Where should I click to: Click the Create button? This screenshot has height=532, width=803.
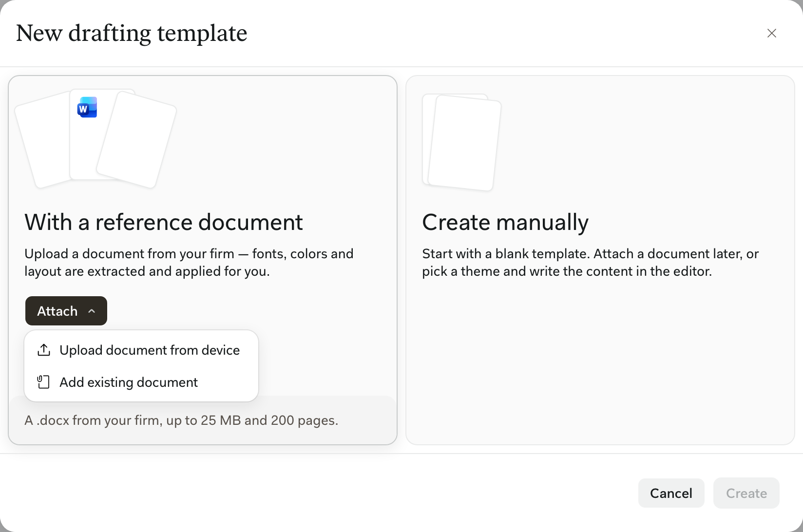point(746,493)
